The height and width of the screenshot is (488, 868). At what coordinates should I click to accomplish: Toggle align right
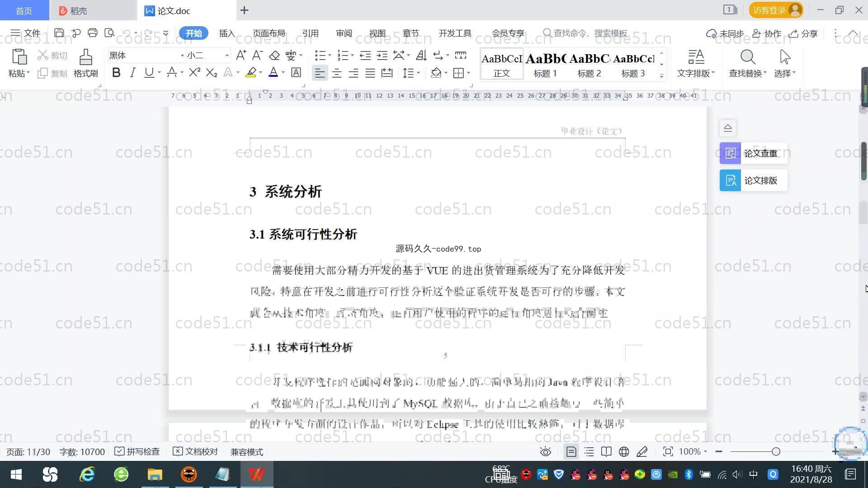coord(354,73)
